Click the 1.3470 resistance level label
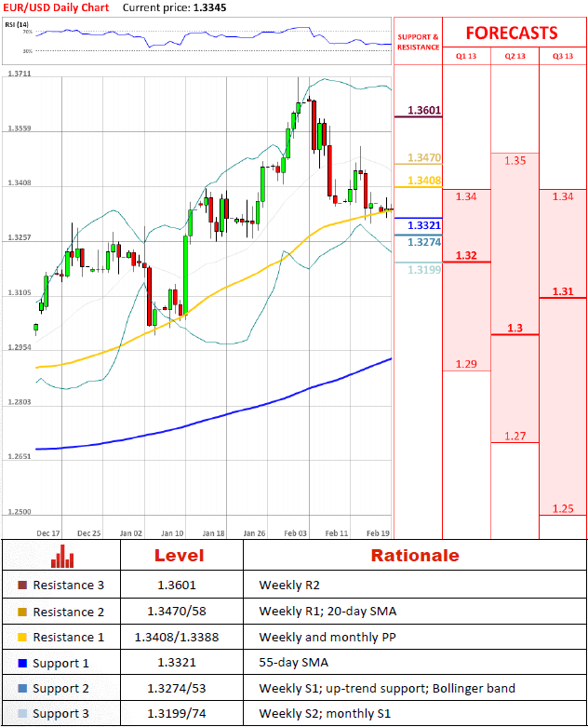The image size is (588, 727). pos(424,157)
